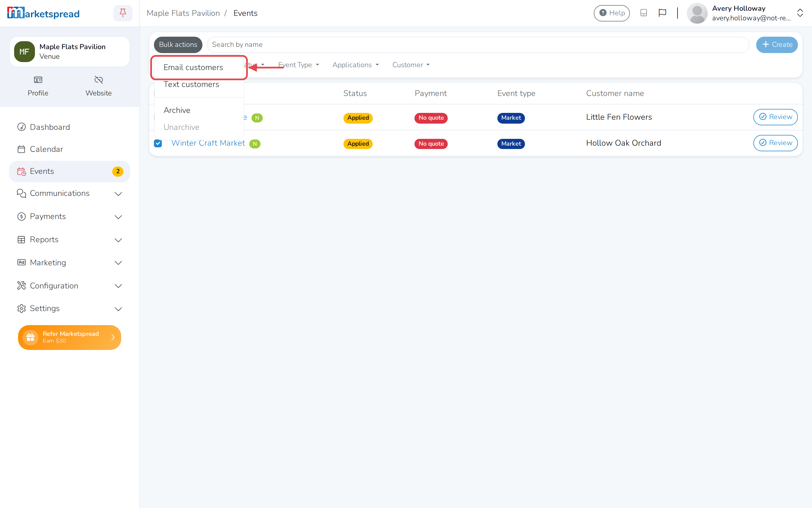Go to Dashboard in the sidebar
This screenshot has height=508, width=812.
point(69,127)
